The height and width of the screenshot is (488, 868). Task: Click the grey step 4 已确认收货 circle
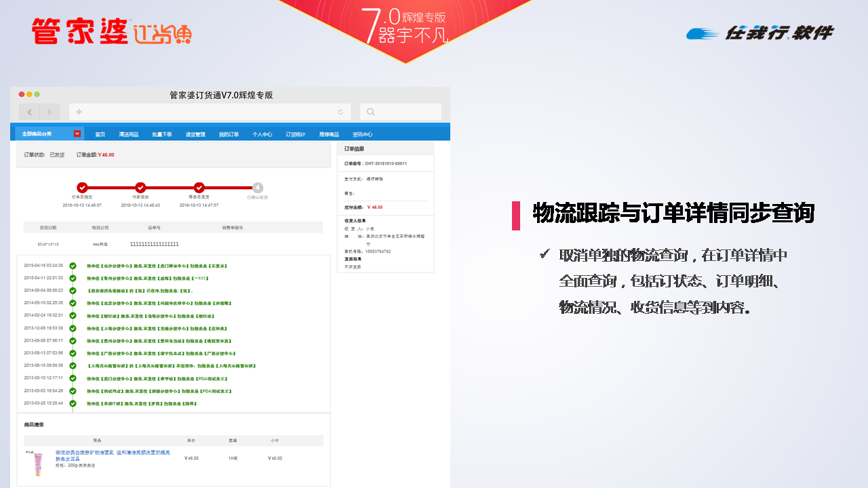point(258,188)
